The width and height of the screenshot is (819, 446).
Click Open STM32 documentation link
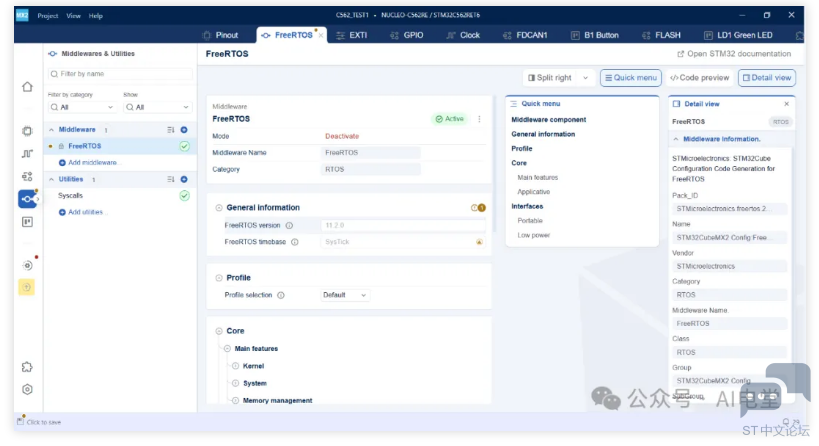pyautogui.click(x=734, y=54)
